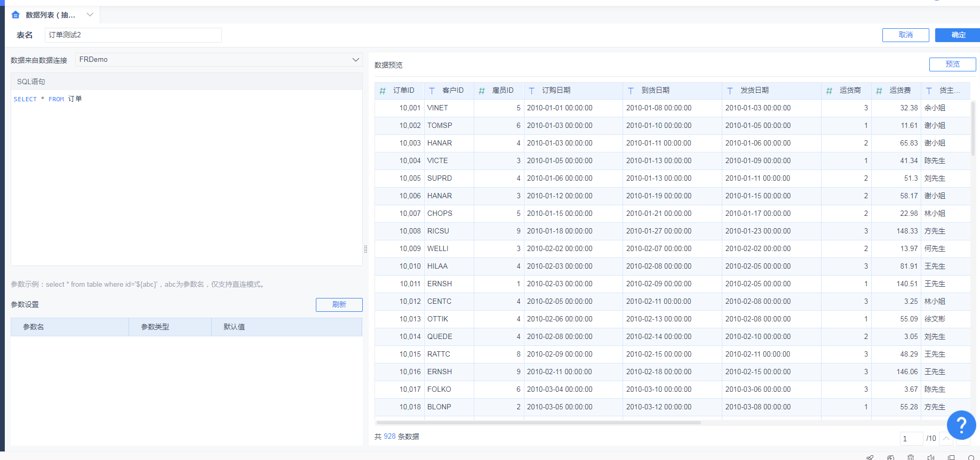The height and width of the screenshot is (460, 980).
Task: Click the 数据来自数据连接 label
Action: click(x=39, y=60)
